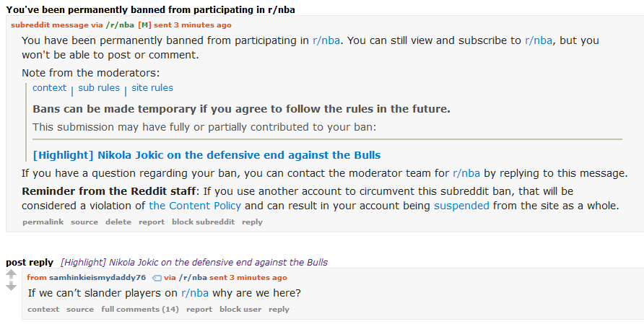This screenshot has width=644, height=324.
Task: Reply to the samhinkieismydaddy76 comment
Action: (279, 310)
